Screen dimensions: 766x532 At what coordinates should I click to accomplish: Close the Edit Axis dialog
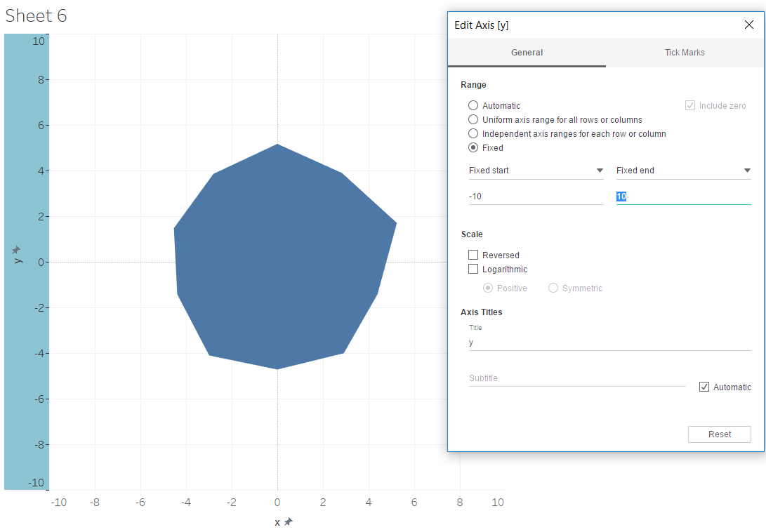click(x=748, y=25)
